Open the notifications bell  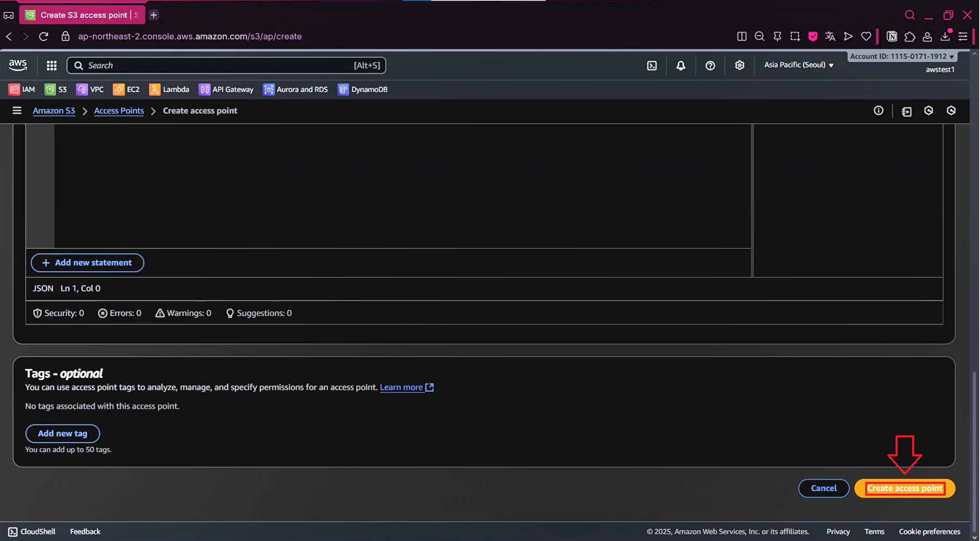[681, 65]
